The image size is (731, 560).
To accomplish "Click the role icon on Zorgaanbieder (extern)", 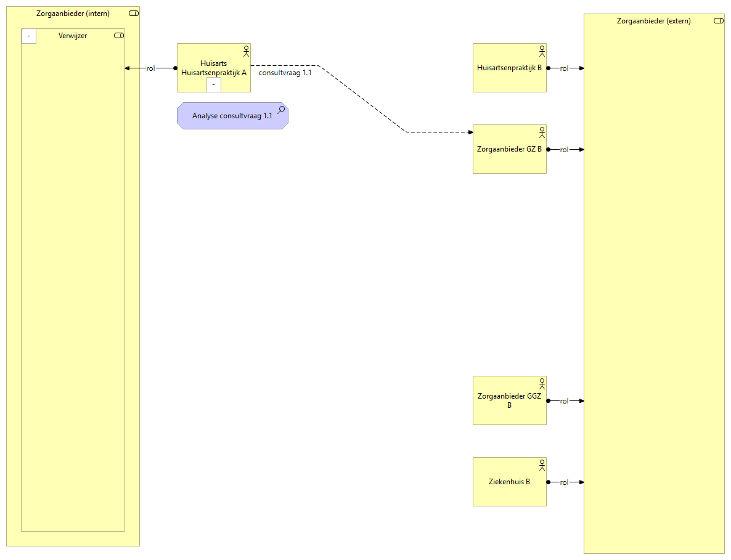I will pyautogui.click(x=718, y=21).
